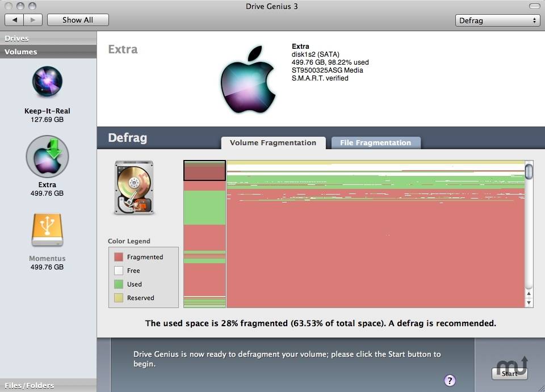This screenshot has height=392, width=545.
Task: Click the Free white color swatch
Action: (119, 271)
